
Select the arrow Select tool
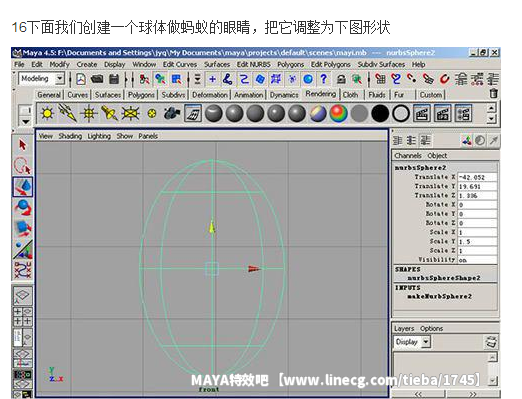[x=22, y=145]
